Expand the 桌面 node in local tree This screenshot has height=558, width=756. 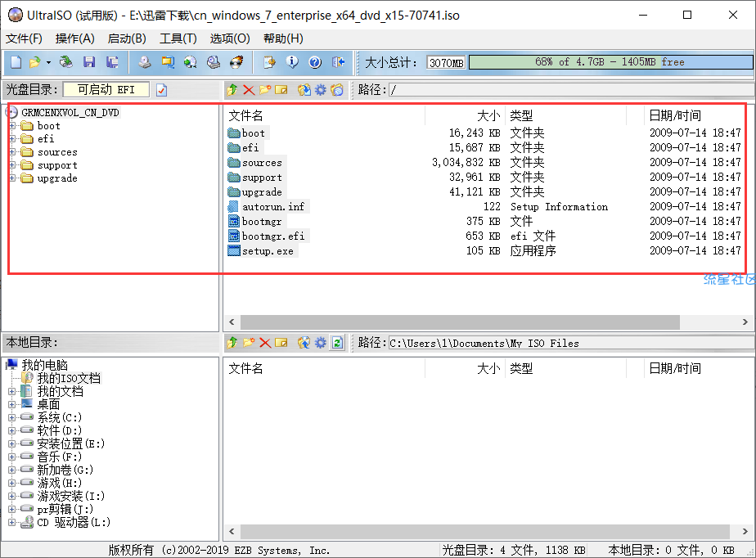tap(12, 405)
